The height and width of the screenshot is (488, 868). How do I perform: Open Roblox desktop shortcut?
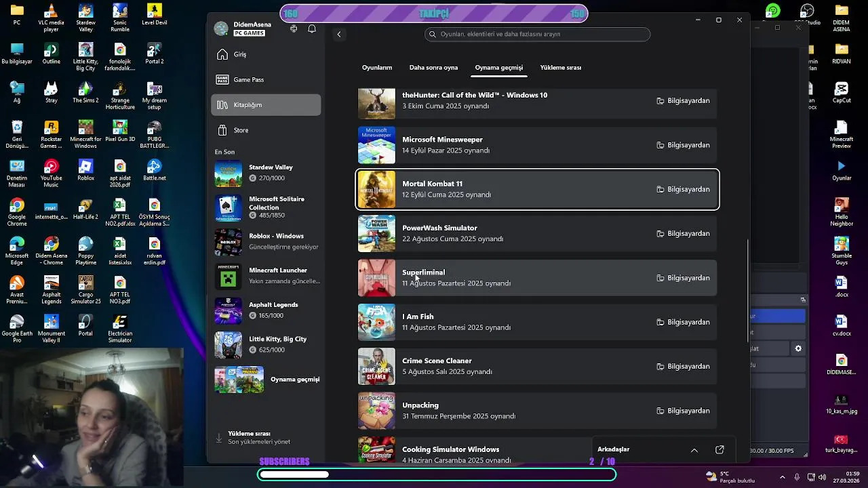85,170
